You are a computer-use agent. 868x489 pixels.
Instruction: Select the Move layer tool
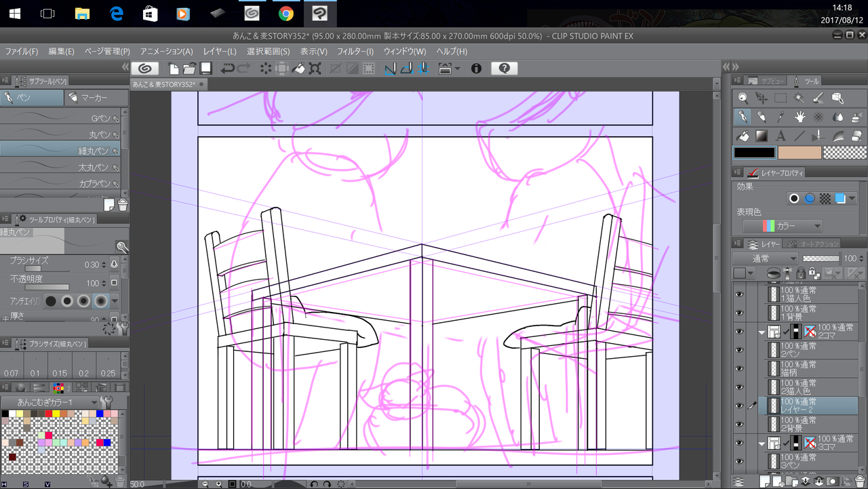[x=762, y=98]
